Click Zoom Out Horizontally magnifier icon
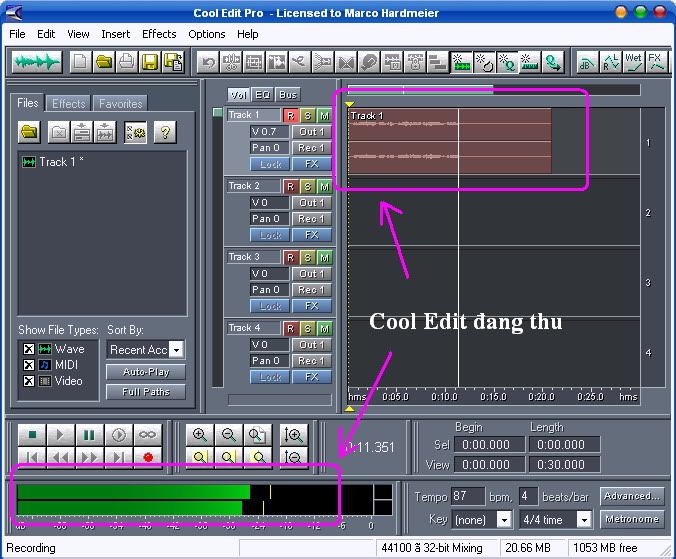 click(x=228, y=435)
